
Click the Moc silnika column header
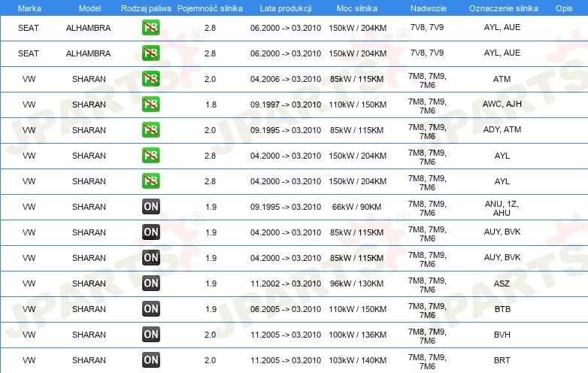(x=357, y=8)
